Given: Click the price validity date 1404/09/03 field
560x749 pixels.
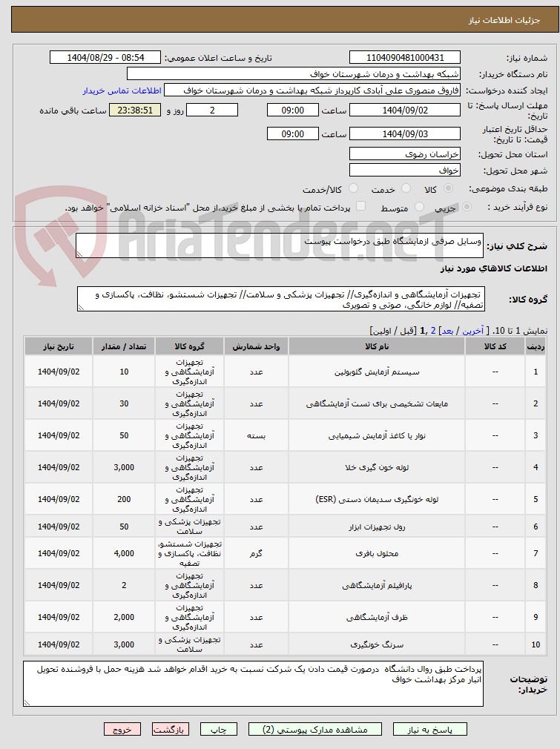Looking at the screenshot, I should (x=405, y=133).
